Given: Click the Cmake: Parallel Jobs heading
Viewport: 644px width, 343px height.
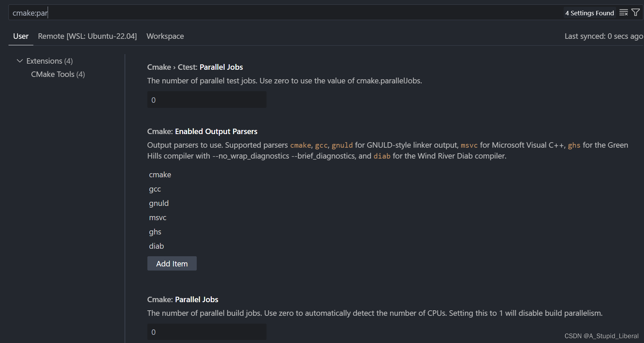Looking at the screenshot, I should pyautogui.click(x=183, y=299).
